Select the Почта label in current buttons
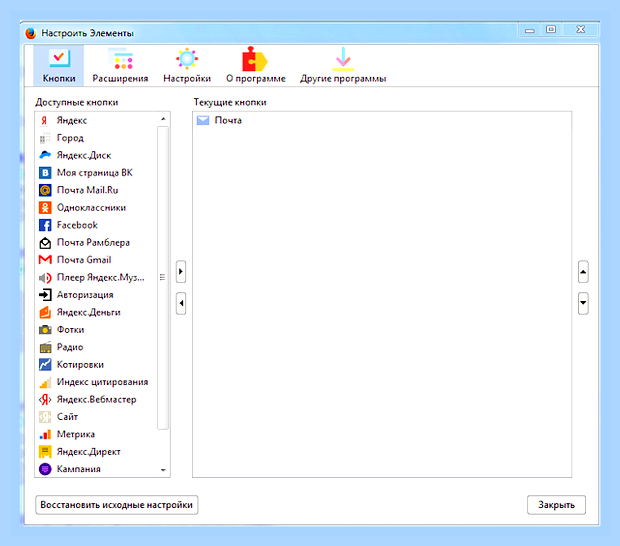 tap(228, 121)
